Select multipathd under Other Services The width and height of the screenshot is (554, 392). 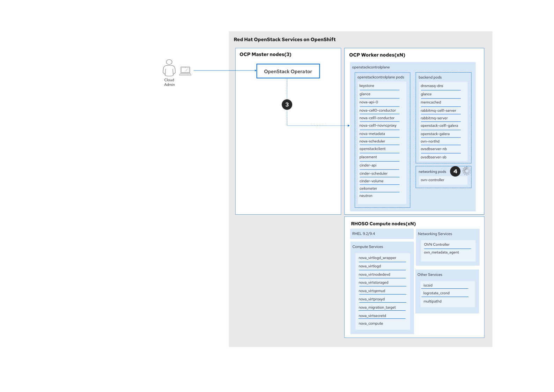432,302
